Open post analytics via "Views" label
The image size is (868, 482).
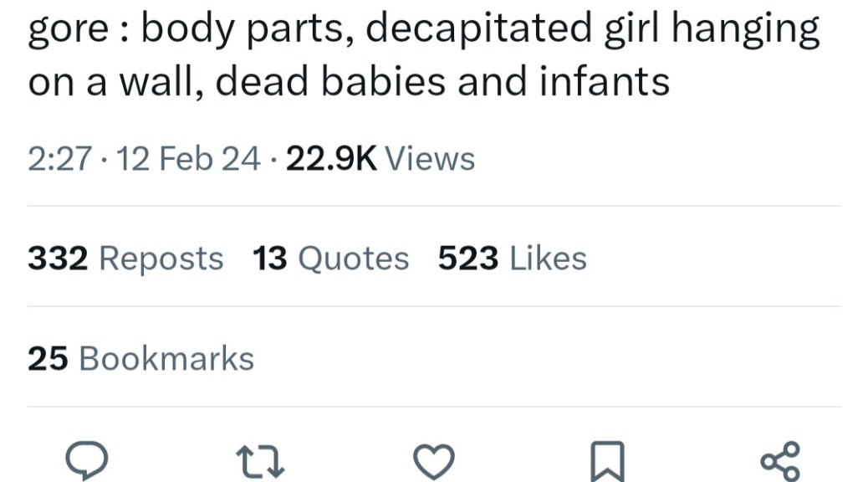click(432, 158)
